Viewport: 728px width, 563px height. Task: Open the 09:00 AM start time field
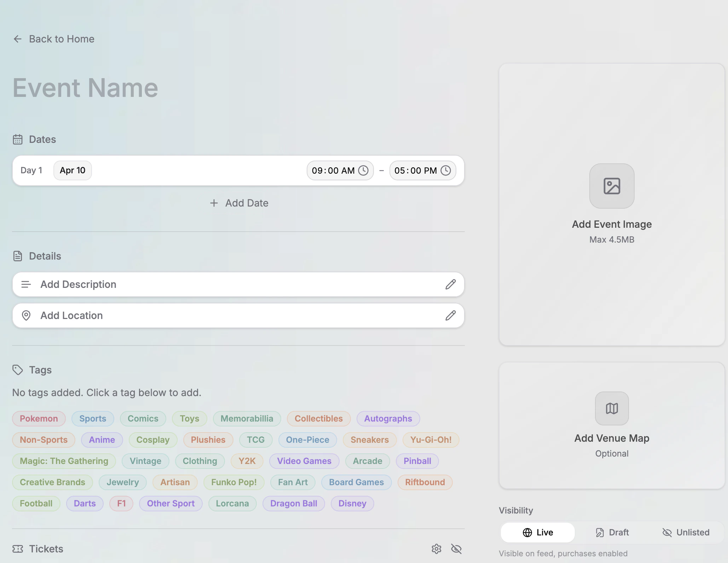click(340, 170)
